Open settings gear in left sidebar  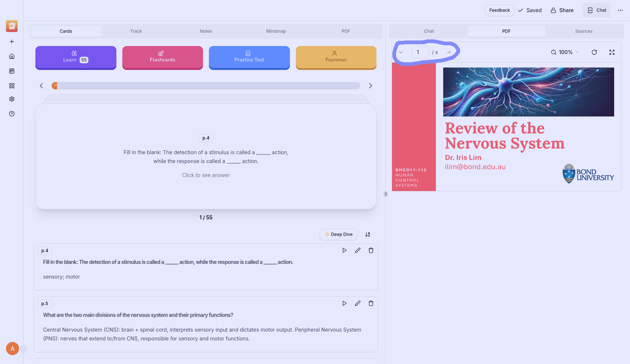(12, 99)
